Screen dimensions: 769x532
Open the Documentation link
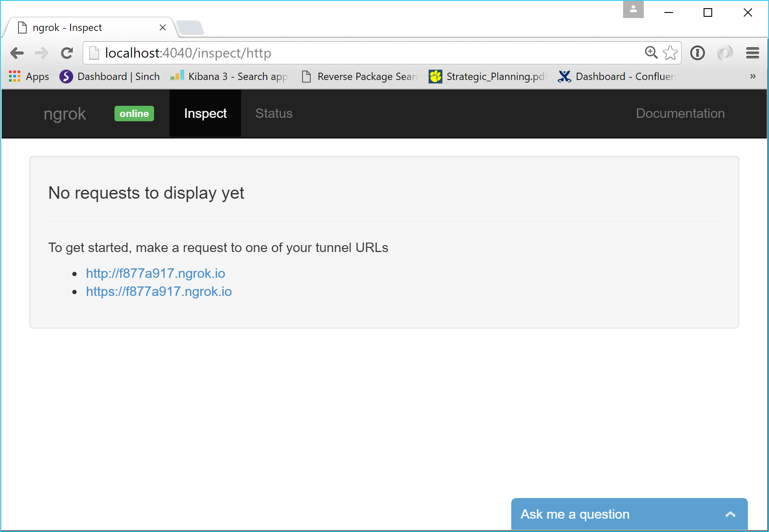(680, 113)
